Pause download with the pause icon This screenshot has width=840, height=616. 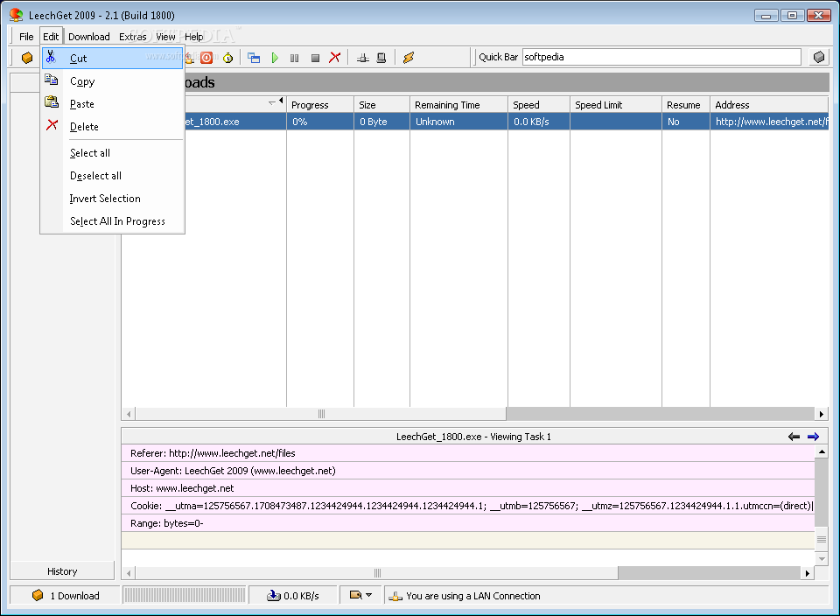294,58
